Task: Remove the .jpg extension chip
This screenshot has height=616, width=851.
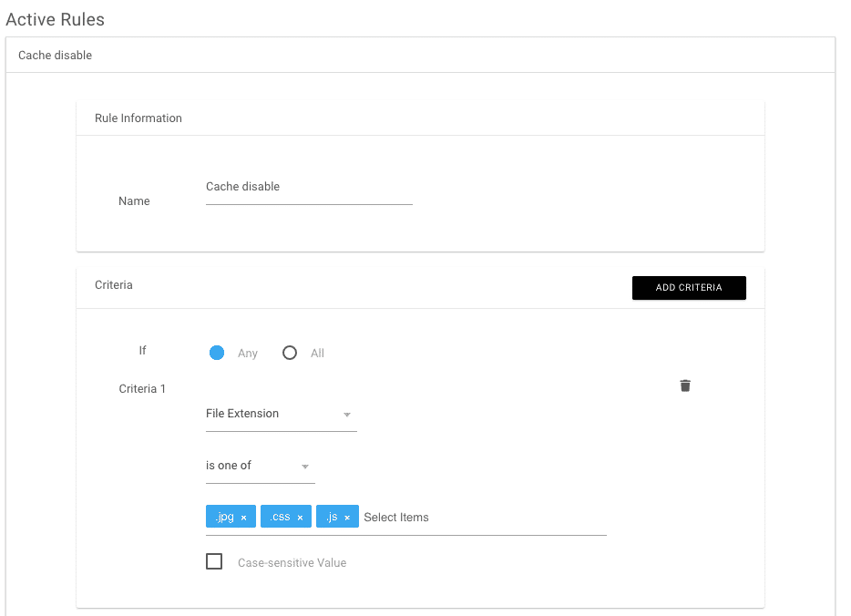Action: (243, 518)
